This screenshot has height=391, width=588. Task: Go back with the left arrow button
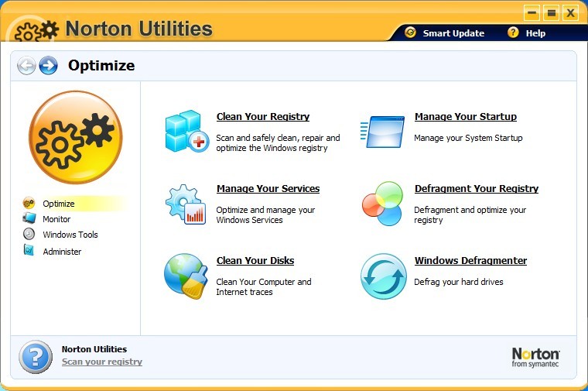pos(26,66)
